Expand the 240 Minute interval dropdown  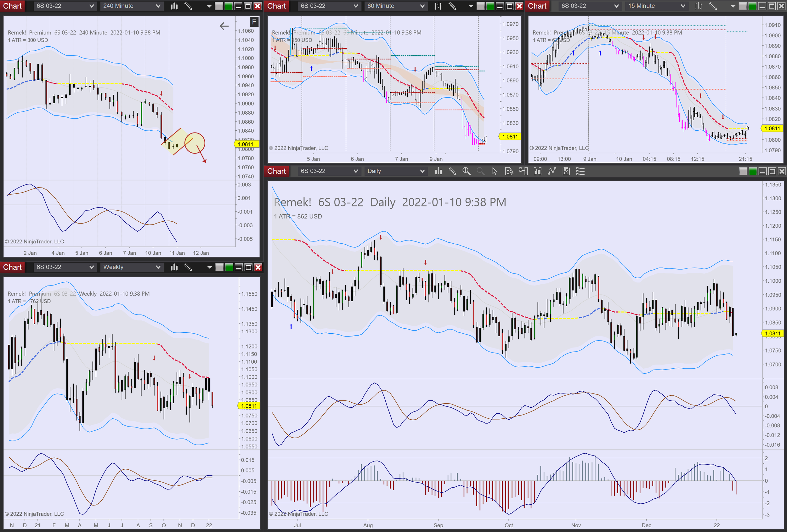(x=158, y=6)
